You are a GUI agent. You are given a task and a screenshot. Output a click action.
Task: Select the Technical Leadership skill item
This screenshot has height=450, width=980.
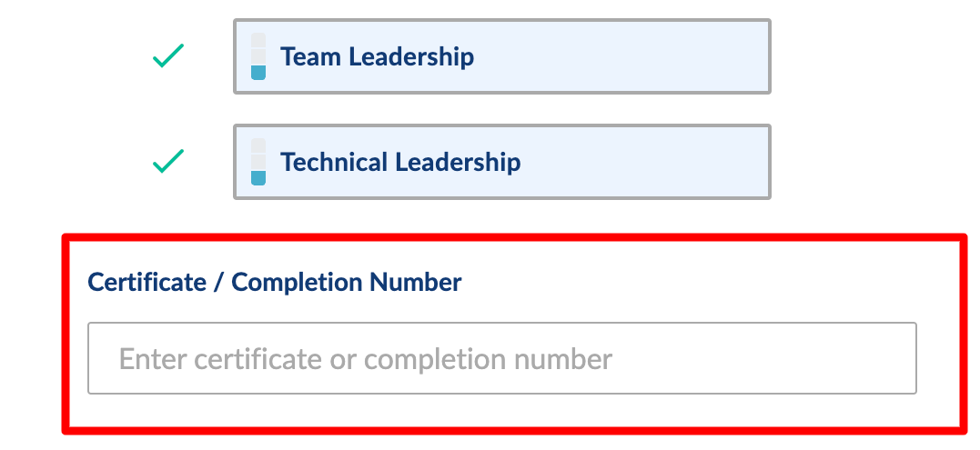501,162
